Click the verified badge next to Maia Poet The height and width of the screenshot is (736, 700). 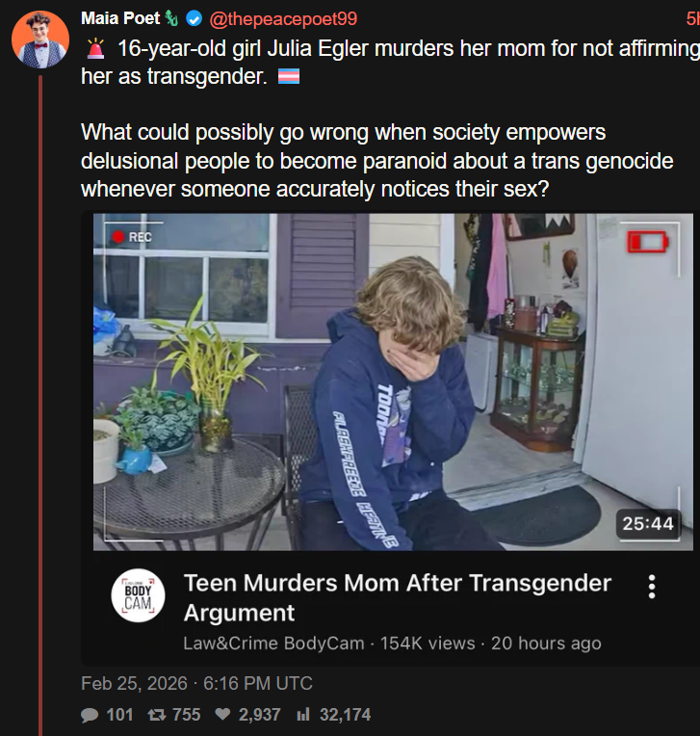(x=194, y=18)
